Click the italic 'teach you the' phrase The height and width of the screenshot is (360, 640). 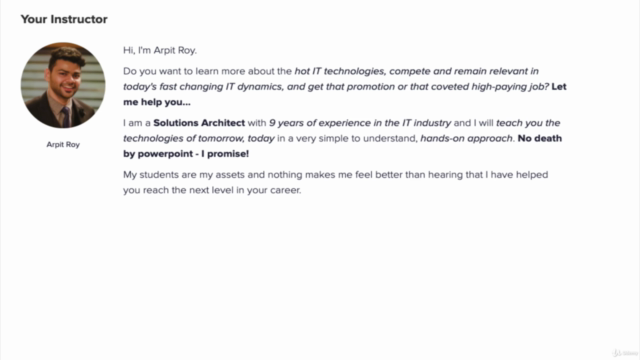pyautogui.click(x=528, y=123)
